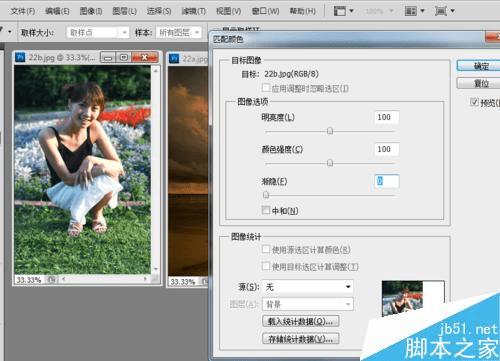
Task: Open the 图像(I) menu
Action: 91,11
